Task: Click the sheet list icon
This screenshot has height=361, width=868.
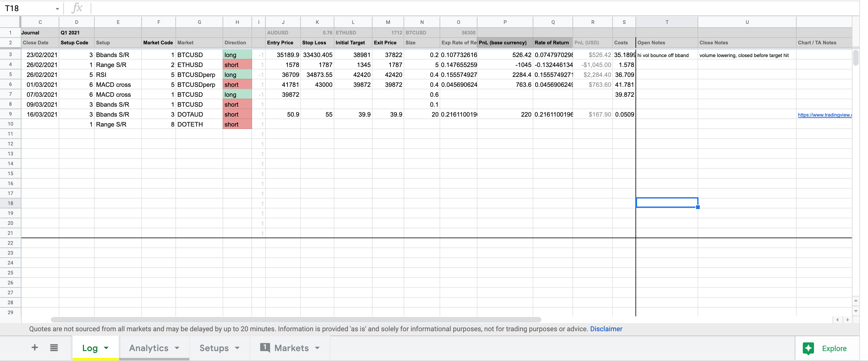Action: click(54, 348)
